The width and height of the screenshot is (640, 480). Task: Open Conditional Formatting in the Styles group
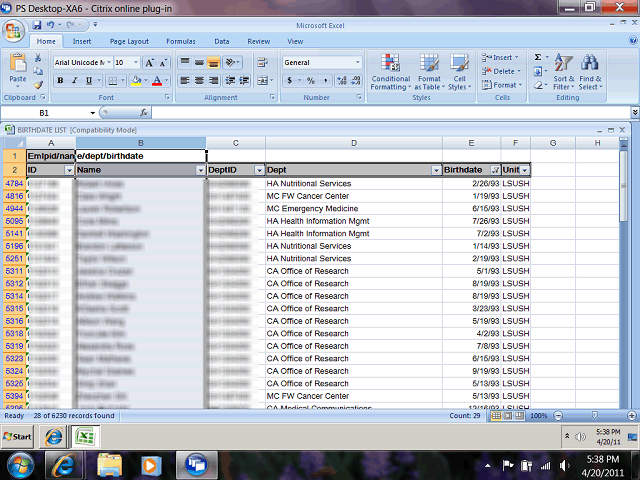click(390, 70)
